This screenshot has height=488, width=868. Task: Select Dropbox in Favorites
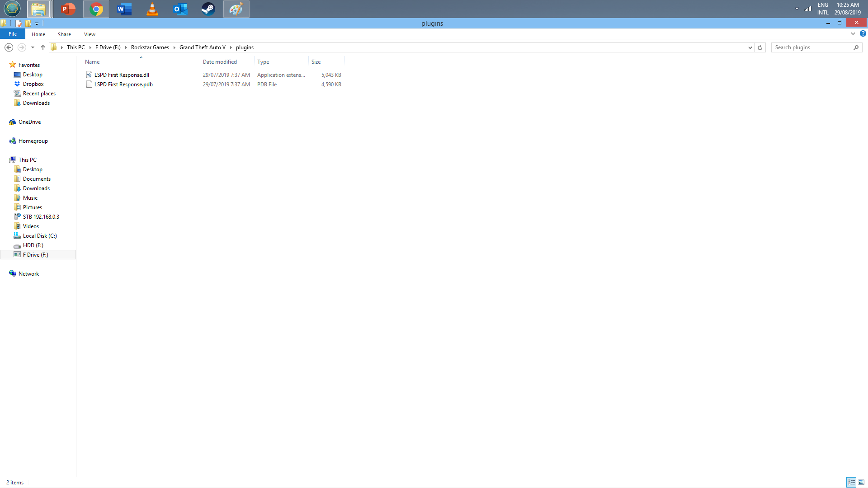33,84
